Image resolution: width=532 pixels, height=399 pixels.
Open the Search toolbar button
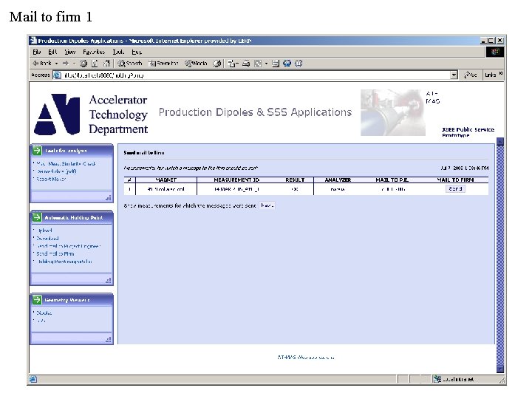point(130,64)
